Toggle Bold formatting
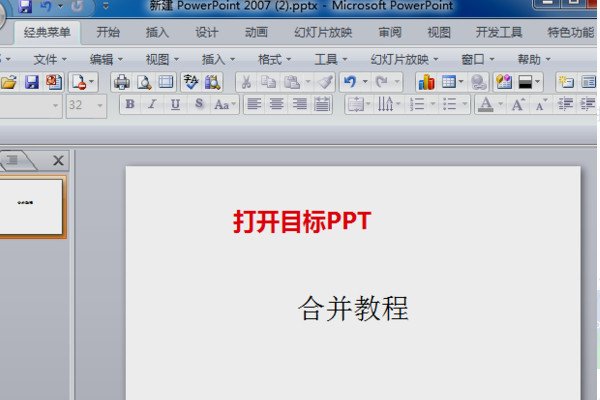 pos(130,104)
